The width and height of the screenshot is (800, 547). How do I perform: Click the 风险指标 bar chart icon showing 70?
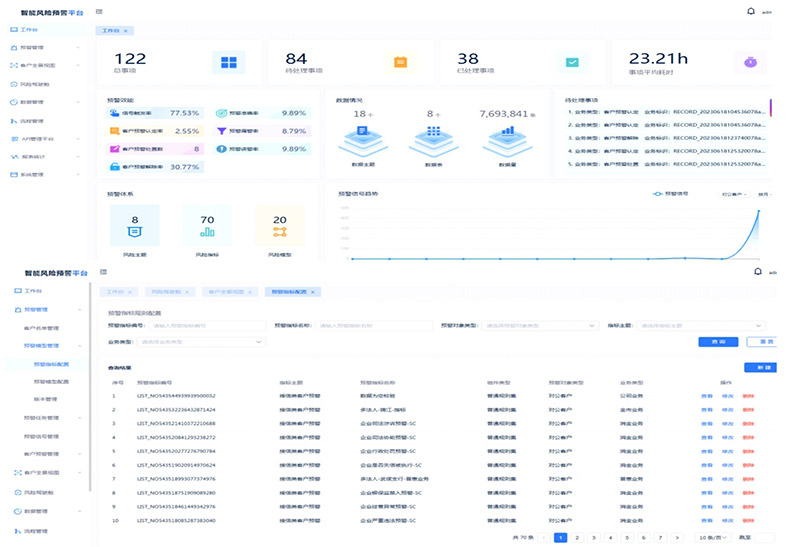point(207,227)
